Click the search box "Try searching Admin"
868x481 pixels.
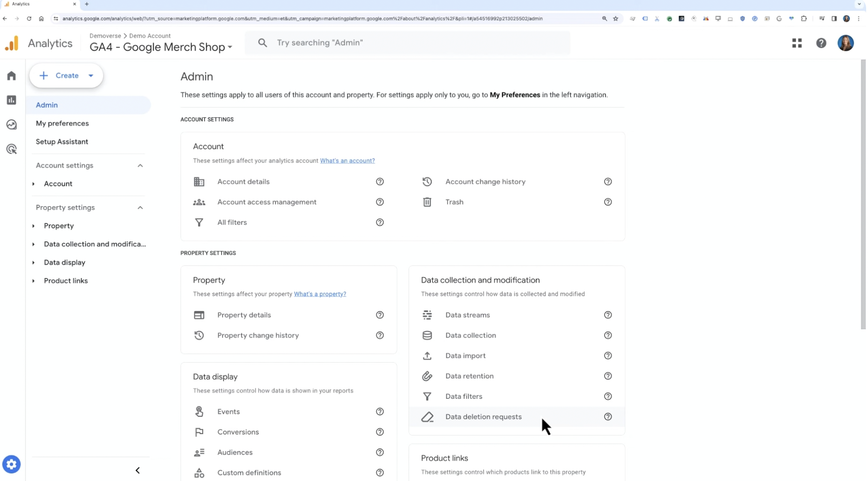408,43
